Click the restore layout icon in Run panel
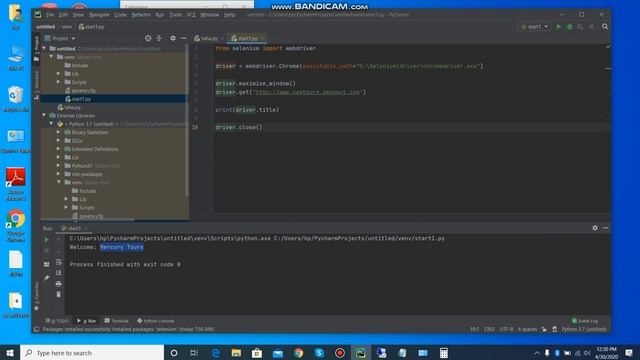Viewport: 640px width, 360px height. click(x=47, y=264)
